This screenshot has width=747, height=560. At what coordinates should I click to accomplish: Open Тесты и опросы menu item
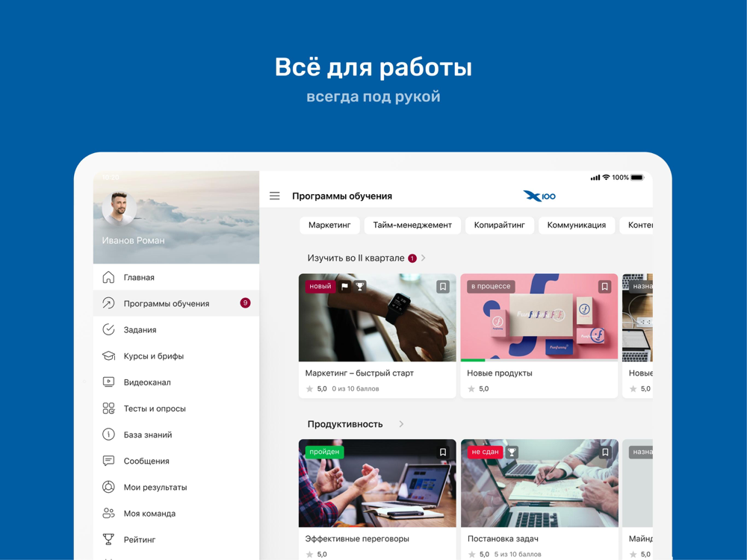[x=176, y=408]
